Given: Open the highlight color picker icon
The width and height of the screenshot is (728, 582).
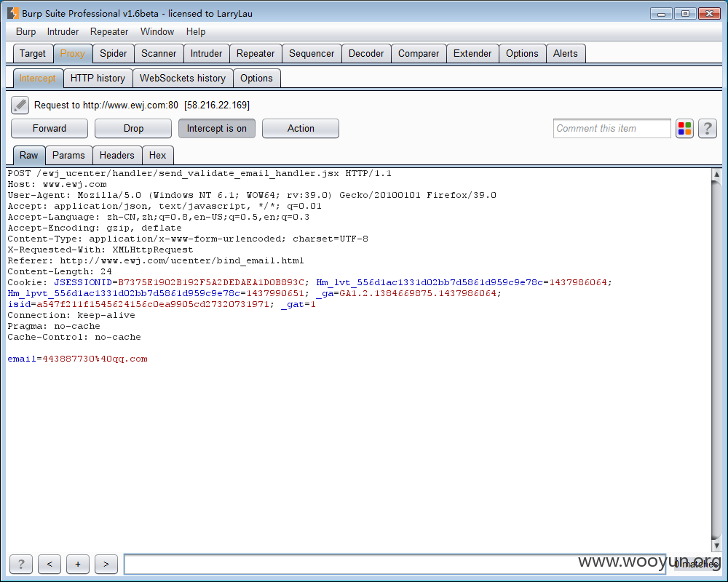Looking at the screenshot, I should click(x=684, y=129).
